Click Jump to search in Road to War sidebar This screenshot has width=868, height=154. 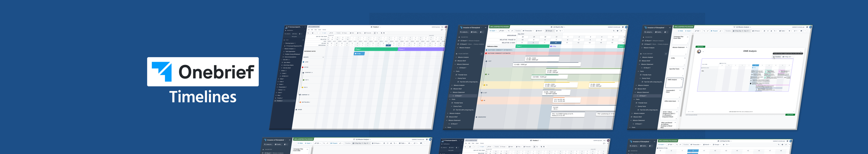point(464,32)
